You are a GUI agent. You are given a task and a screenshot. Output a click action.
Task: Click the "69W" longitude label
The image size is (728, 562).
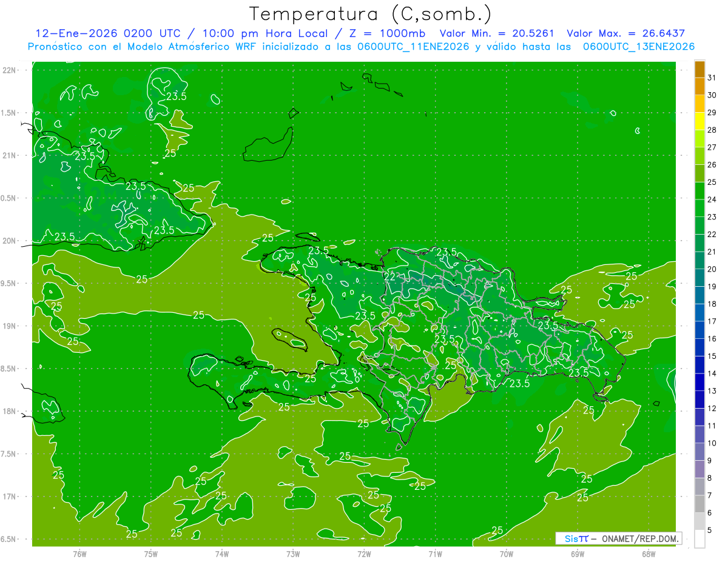(x=578, y=554)
